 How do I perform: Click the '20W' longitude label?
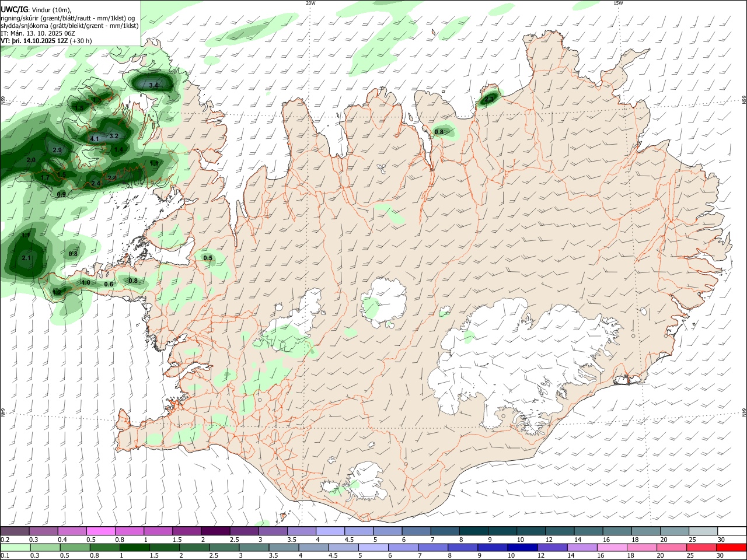[x=310, y=3]
